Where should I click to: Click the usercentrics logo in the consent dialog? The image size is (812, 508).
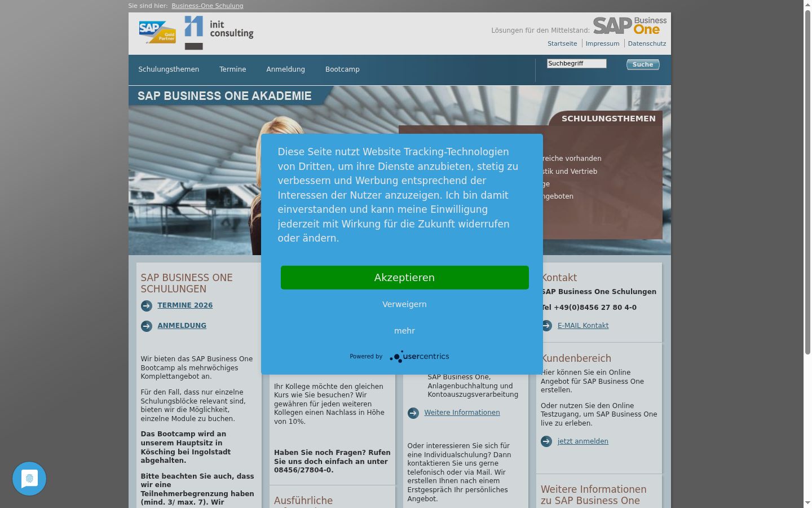[420, 357]
